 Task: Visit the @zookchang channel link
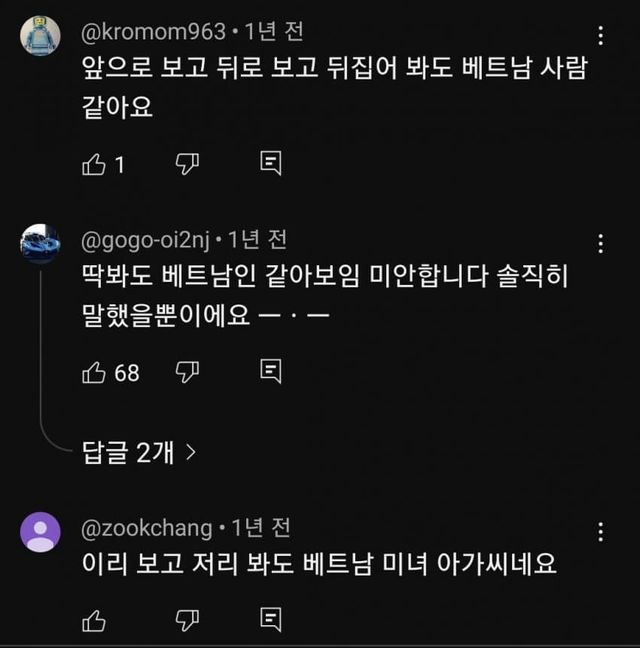pyautogui.click(x=146, y=527)
